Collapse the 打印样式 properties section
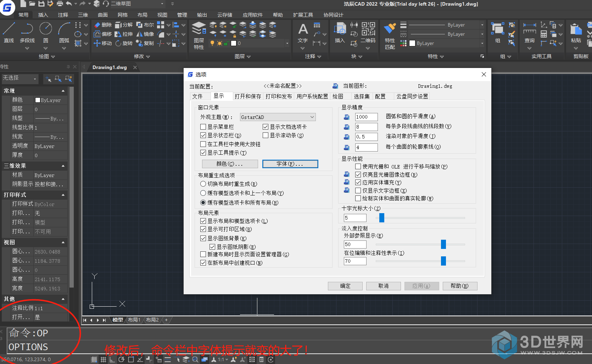 [x=63, y=195]
